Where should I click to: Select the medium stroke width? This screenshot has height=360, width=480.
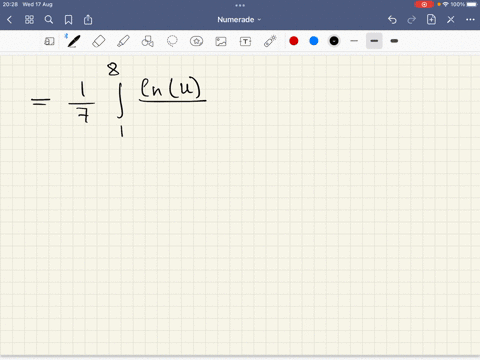tap(374, 41)
